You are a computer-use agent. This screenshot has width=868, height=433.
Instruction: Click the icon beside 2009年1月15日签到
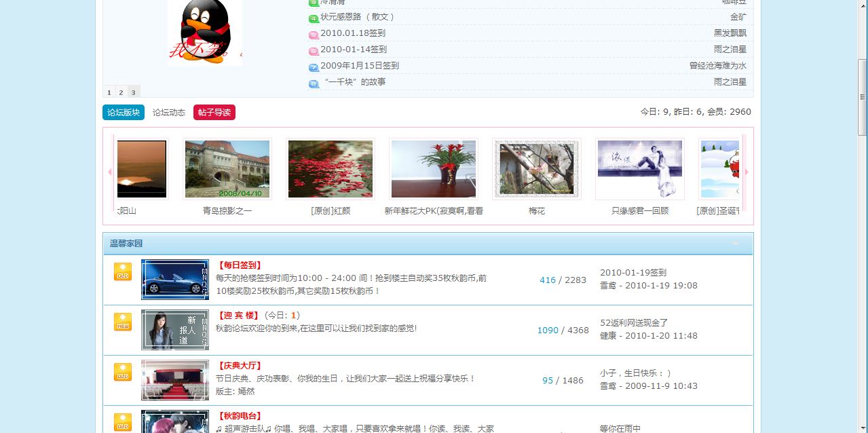[314, 67]
